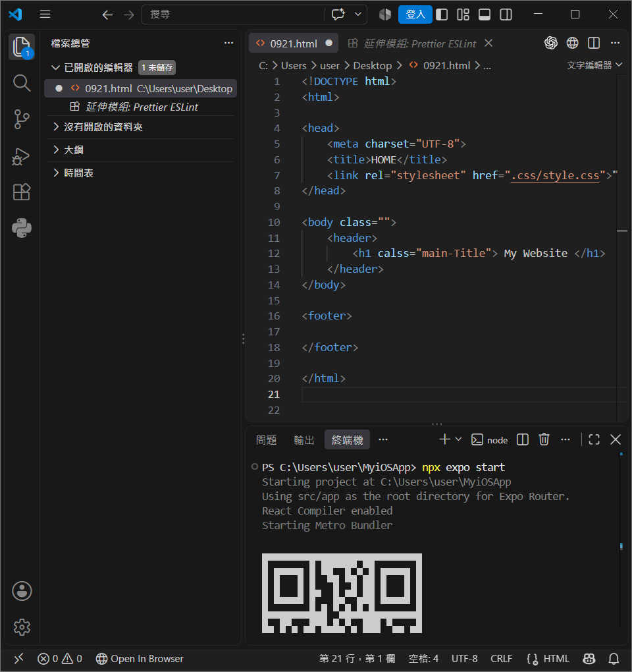Viewport: 632px width, 672px height.
Task: Split the terminal
Action: (x=522, y=439)
